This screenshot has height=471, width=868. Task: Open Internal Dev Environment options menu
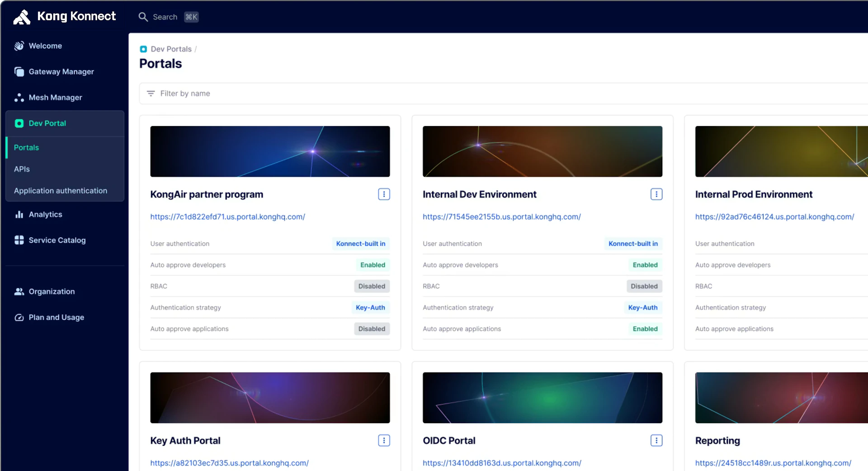tap(656, 194)
